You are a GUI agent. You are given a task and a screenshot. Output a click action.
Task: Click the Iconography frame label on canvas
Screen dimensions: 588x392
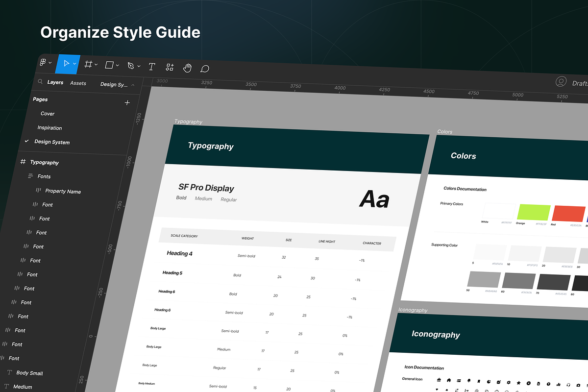[413, 310]
